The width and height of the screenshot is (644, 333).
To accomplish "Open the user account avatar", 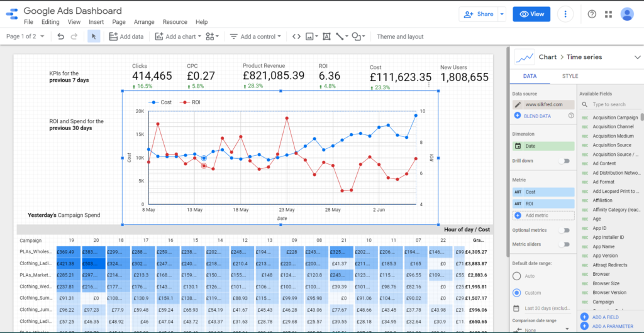I will [x=627, y=14].
